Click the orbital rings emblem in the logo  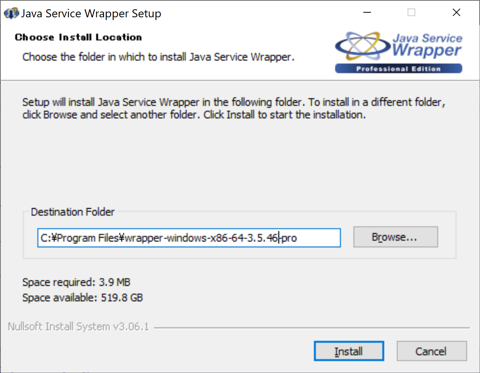click(363, 46)
